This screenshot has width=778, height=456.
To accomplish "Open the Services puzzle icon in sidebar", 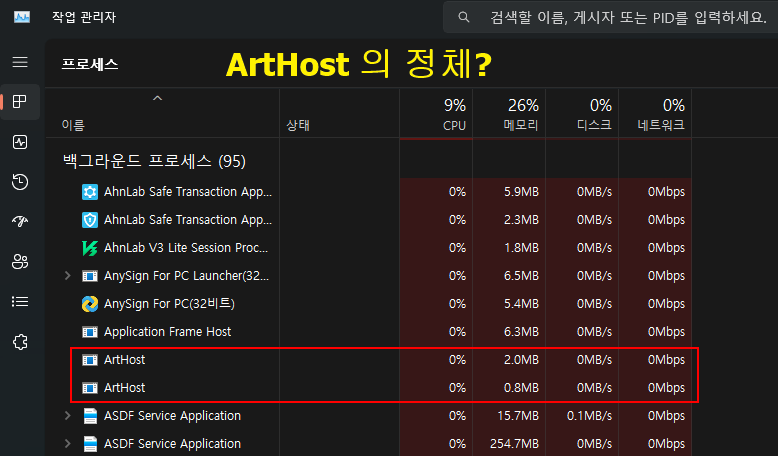I will 20,342.
